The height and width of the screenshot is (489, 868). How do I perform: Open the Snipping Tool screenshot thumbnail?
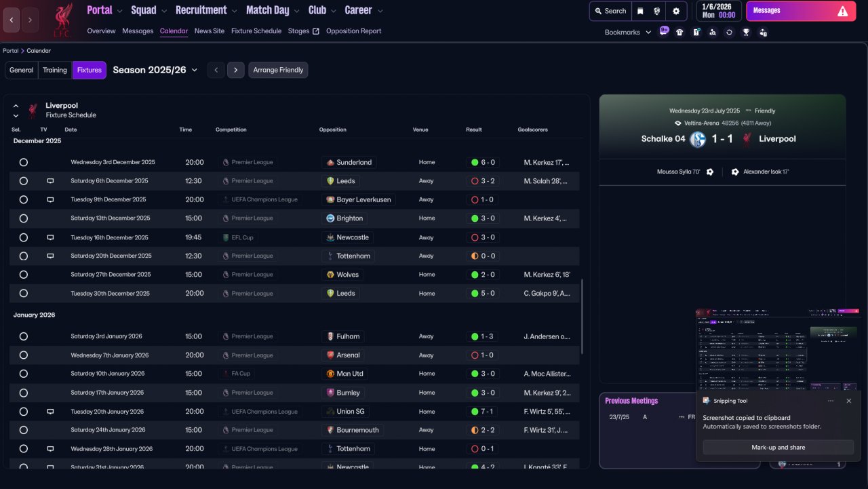778,349
